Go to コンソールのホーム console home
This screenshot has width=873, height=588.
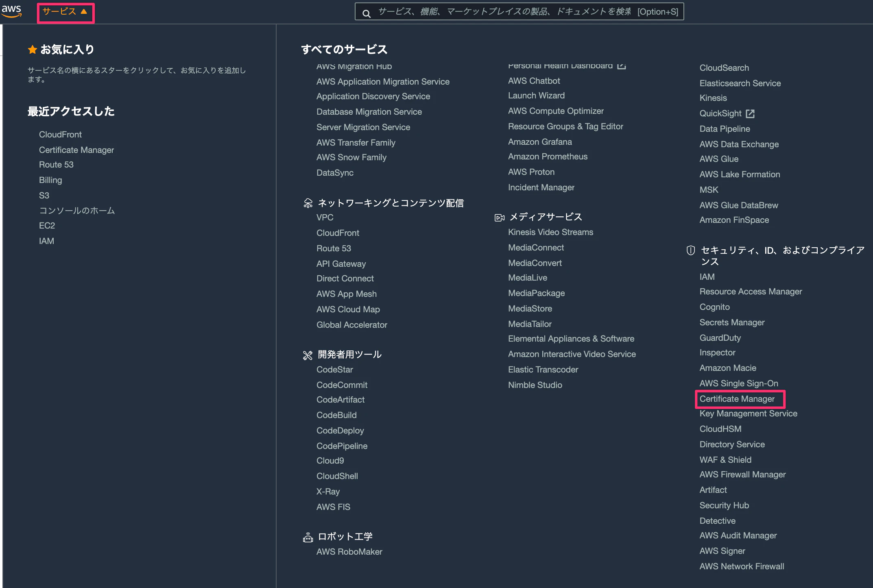pyautogui.click(x=77, y=211)
